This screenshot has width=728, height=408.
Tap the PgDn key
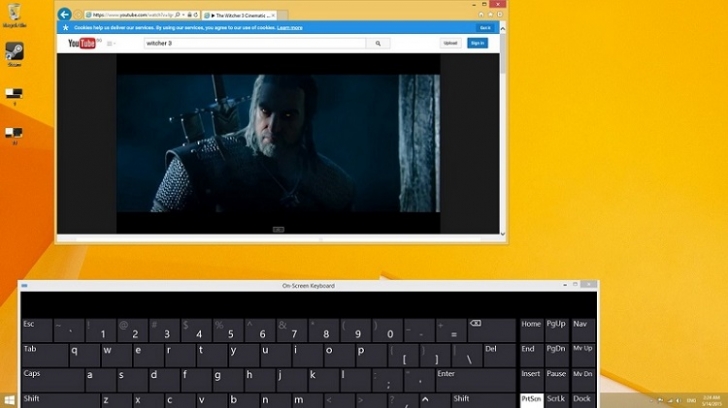(x=556, y=355)
